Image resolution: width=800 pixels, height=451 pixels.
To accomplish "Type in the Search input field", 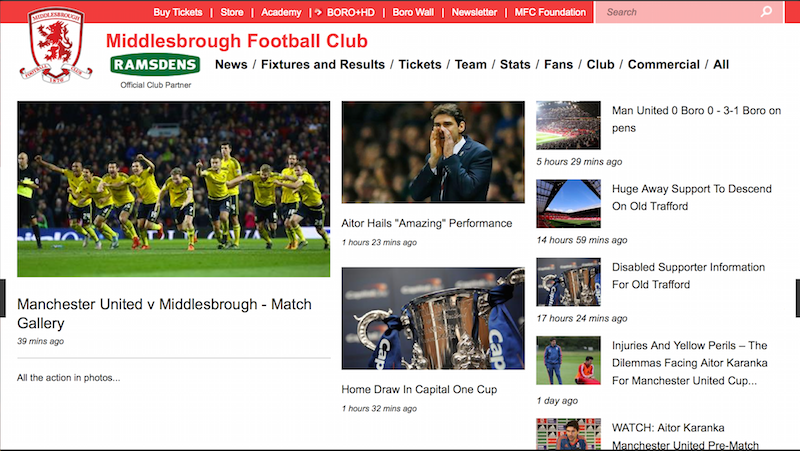I will point(680,12).
